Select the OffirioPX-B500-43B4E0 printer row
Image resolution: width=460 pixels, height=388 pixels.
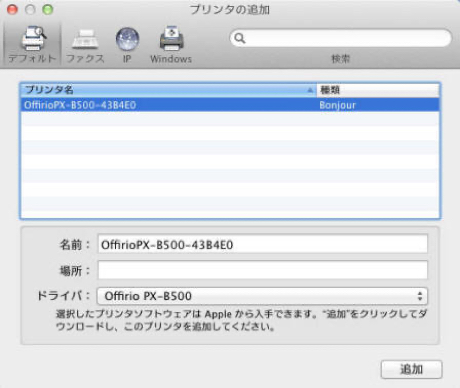pos(230,105)
